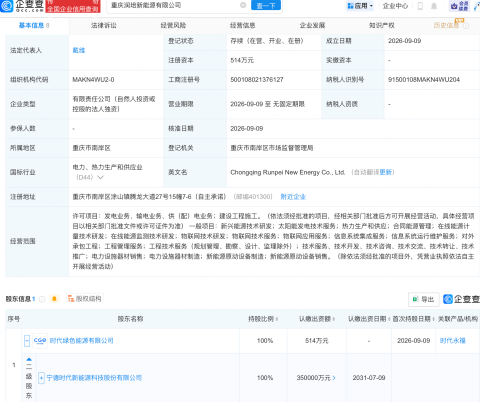480x402 pixels.
Task: Expand the 国标行业 D44 chevron
Action: point(100,177)
